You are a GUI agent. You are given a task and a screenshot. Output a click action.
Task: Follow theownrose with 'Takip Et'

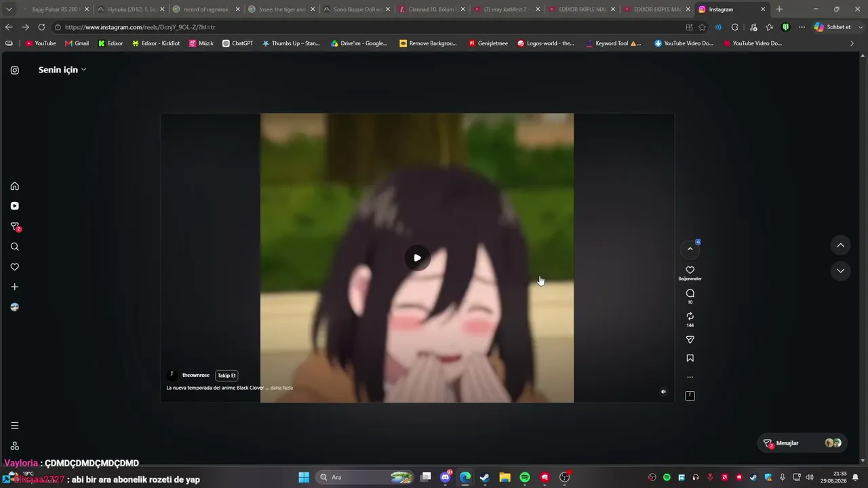tap(226, 375)
